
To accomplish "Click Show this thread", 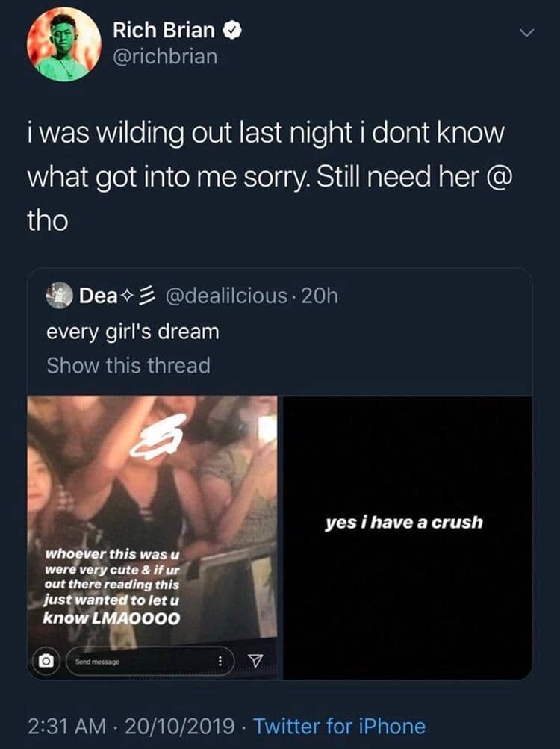I will tap(128, 366).
